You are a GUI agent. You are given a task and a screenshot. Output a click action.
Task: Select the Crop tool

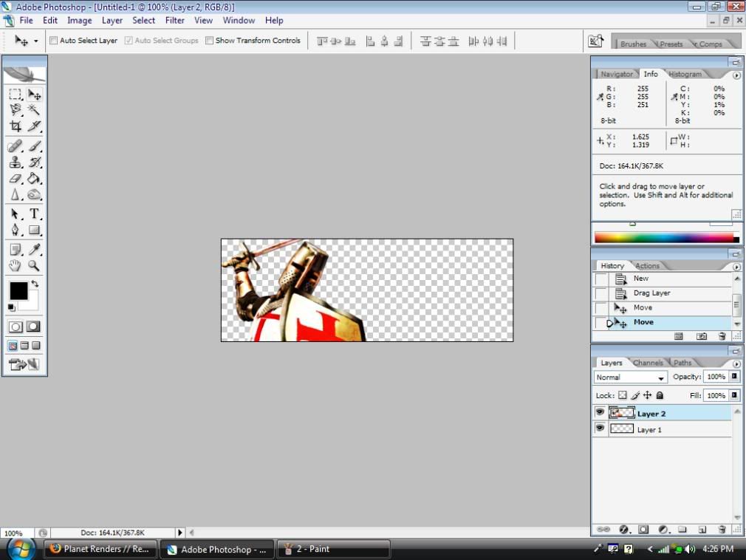pos(16,126)
